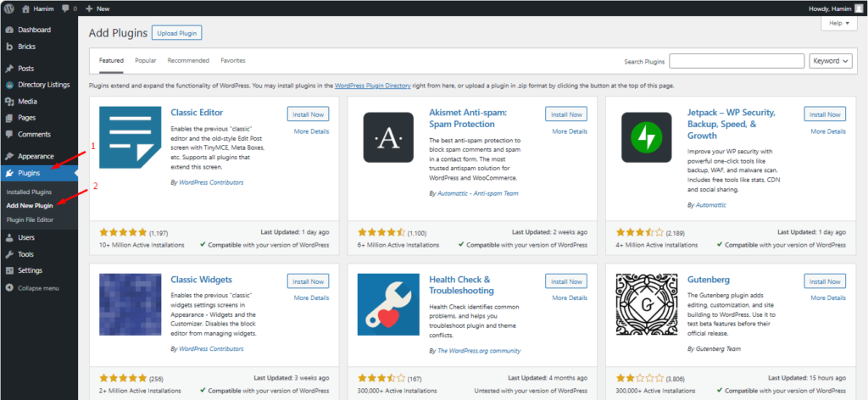Click the Plugins plug icon
Screen dimensions: 868x400
coord(8,173)
